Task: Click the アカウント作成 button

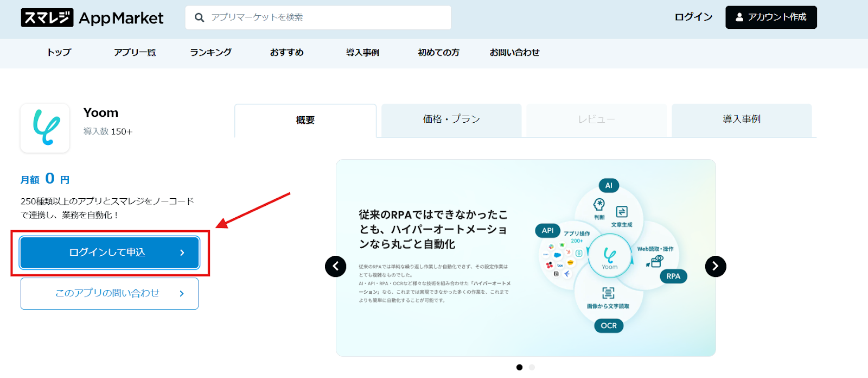Action: [771, 17]
